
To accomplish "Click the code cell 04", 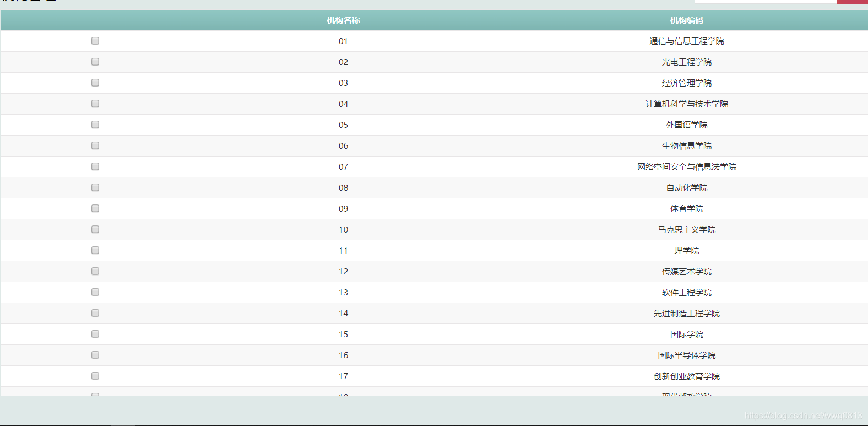I will tap(343, 104).
